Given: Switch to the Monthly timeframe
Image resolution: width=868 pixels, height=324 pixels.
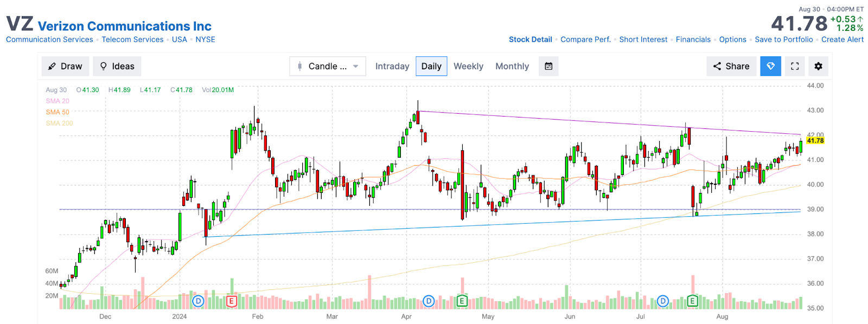Looking at the screenshot, I should tap(512, 66).
